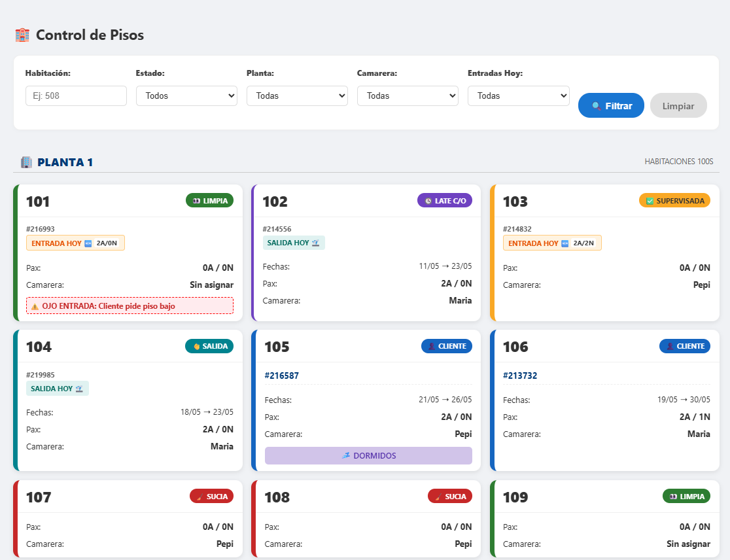730x560 pixels.
Task: Open reservation link #213732 in room 106
Action: point(520,376)
